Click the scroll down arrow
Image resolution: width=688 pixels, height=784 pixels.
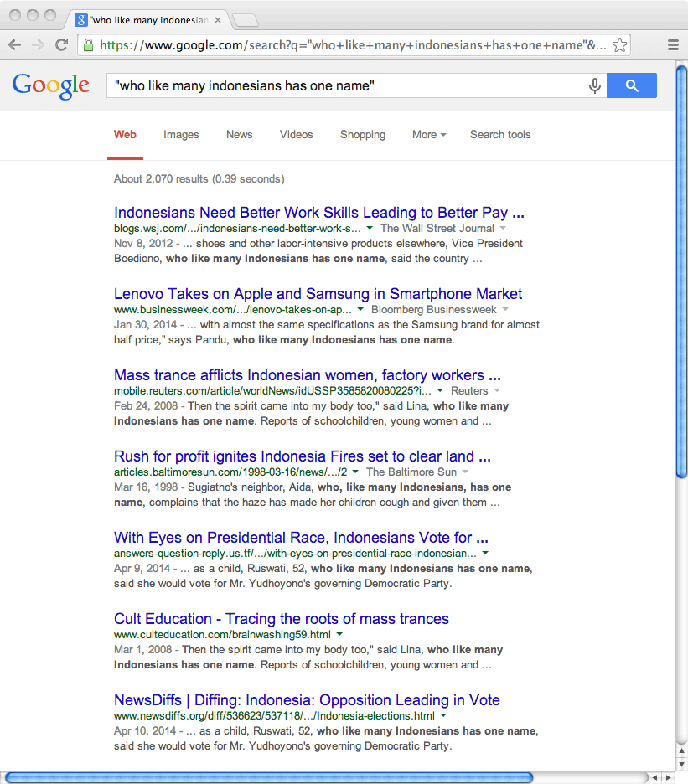(x=681, y=765)
